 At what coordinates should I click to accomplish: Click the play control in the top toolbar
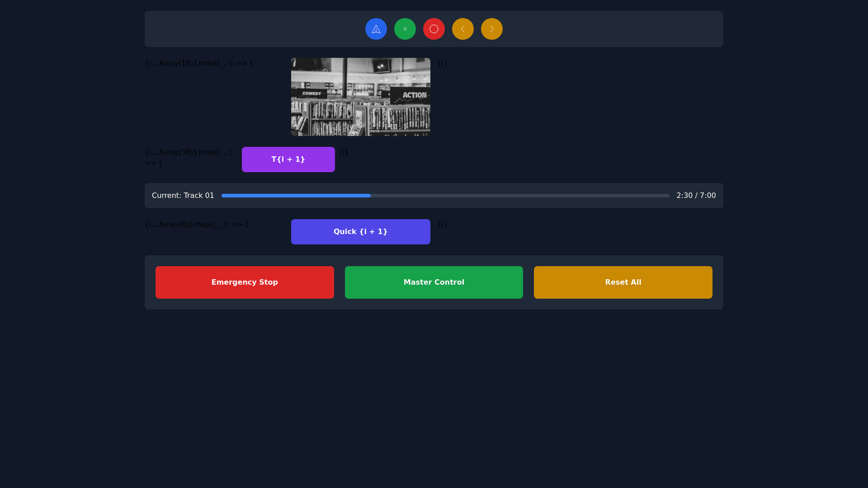coord(405,28)
